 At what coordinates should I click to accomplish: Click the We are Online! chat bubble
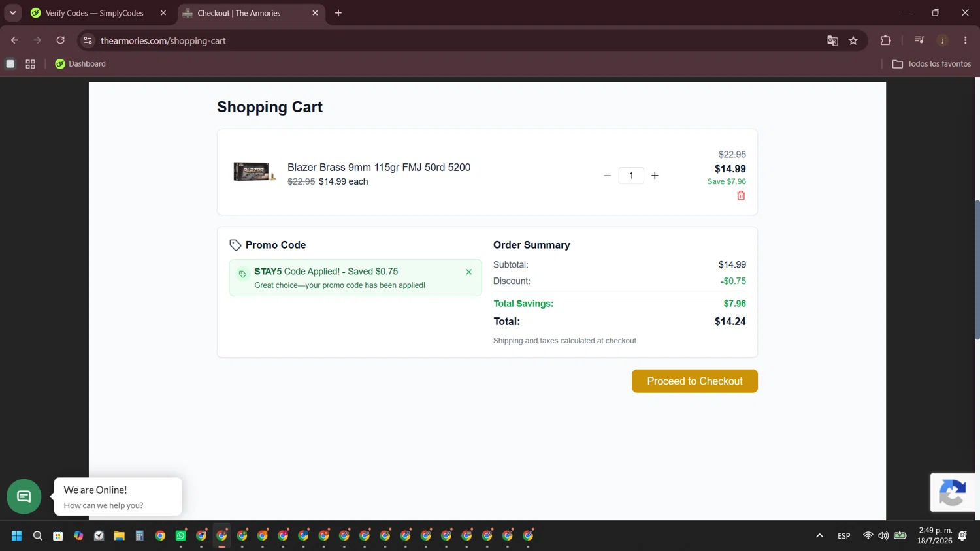118,497
